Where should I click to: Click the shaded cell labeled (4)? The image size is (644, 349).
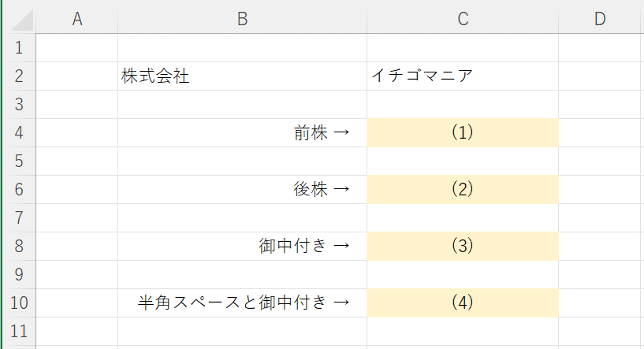click(463, 303)
